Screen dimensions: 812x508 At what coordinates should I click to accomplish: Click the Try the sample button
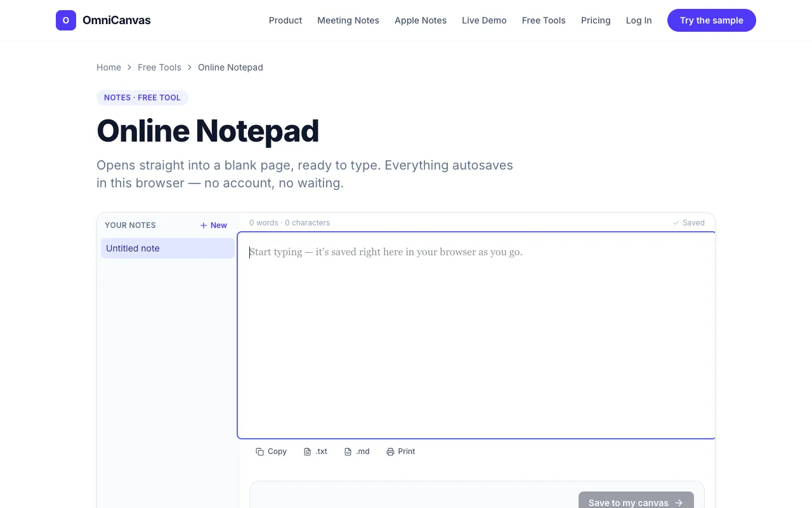712,20
